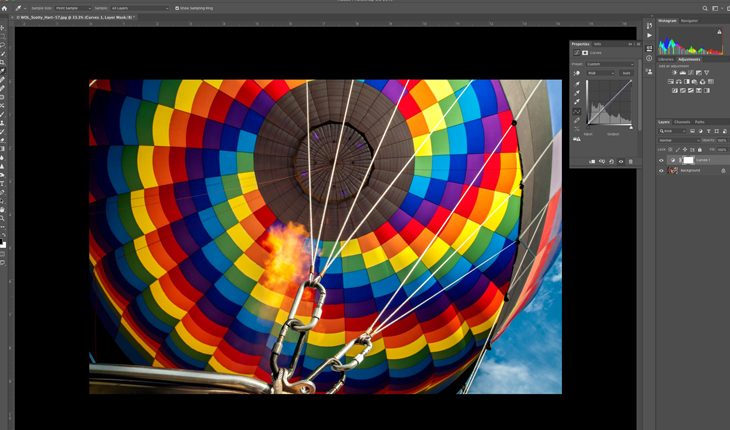Toggle lock all padlock icon

pos(700,149)
